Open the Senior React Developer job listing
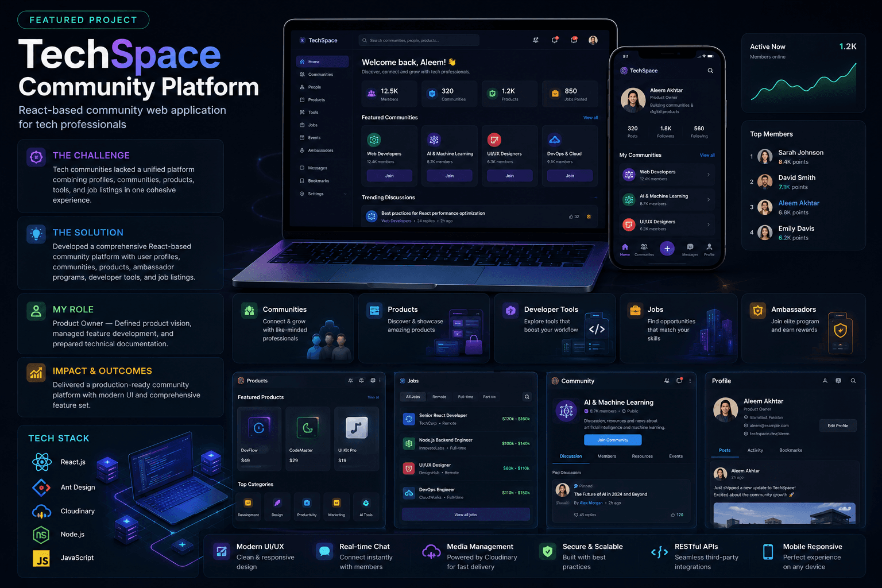This screenshot has width=882, height=588. click(466, 419)
